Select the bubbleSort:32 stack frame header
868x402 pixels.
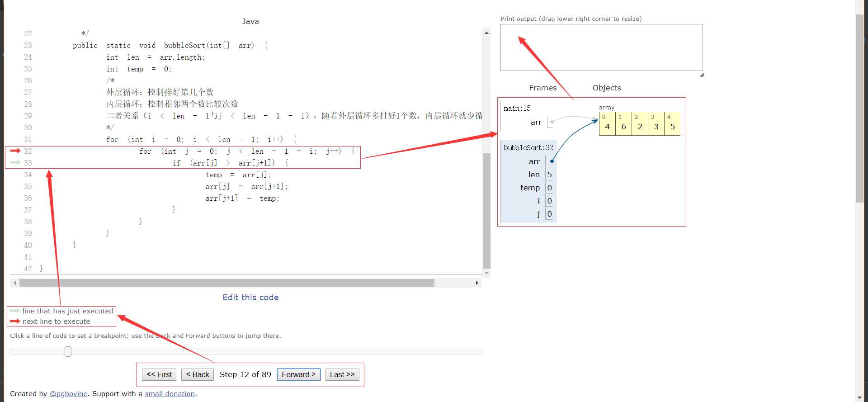tap(528, 147)
